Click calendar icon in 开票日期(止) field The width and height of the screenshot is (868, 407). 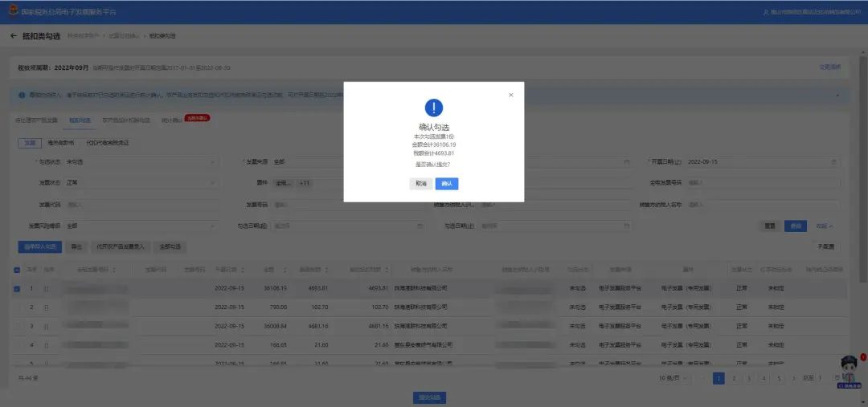pyautogui.click(x=833, y=161)
